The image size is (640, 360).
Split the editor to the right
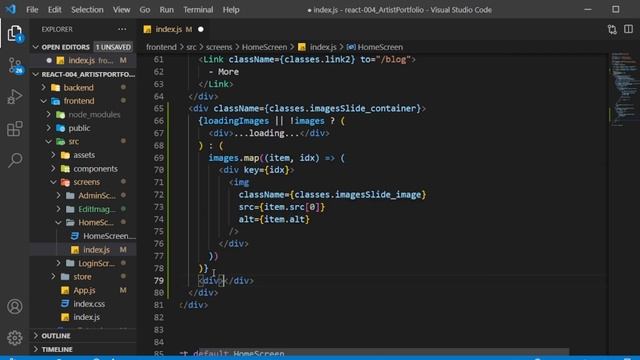coord(628,29)
